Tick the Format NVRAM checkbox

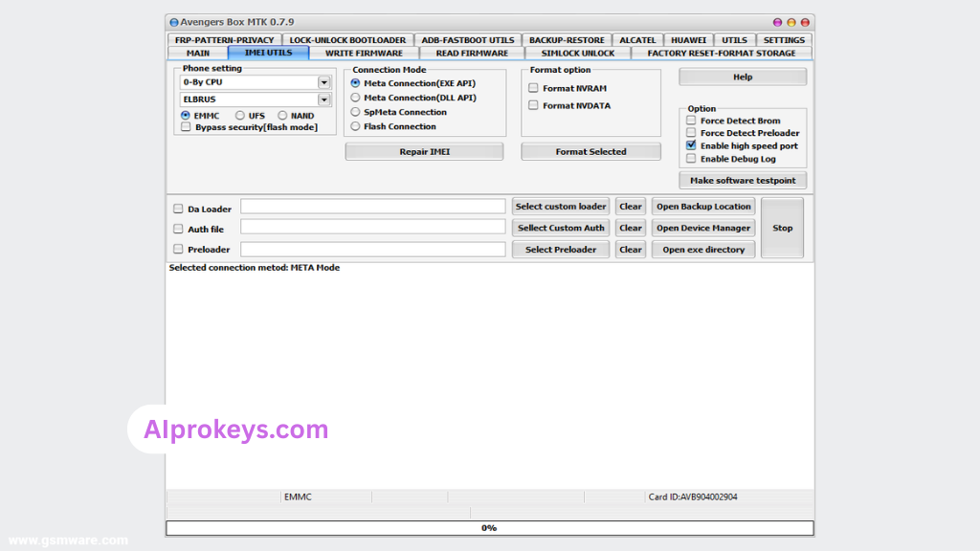534,88
